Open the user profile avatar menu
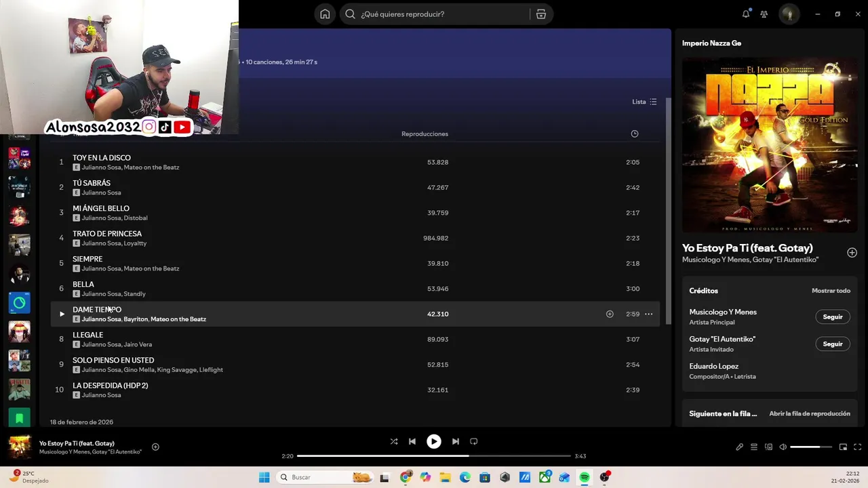This screenshot has width=868, height=488. coord(789,14)
